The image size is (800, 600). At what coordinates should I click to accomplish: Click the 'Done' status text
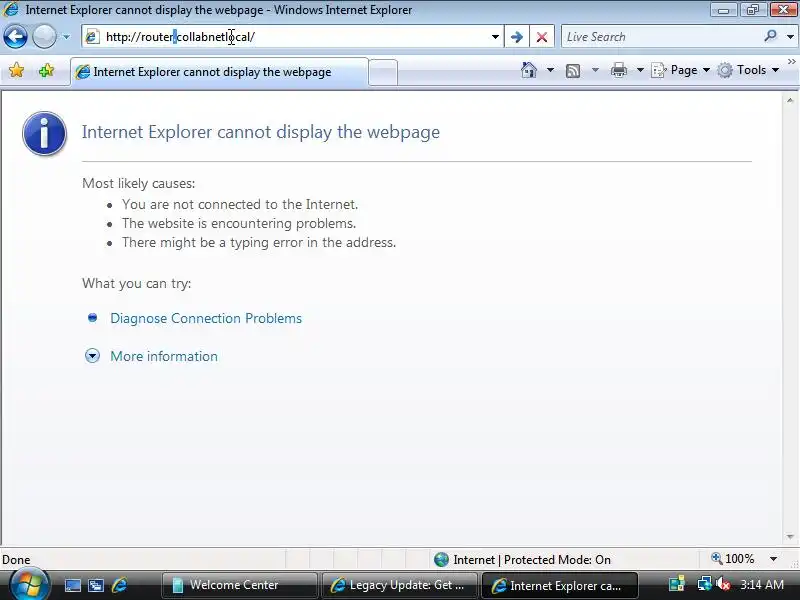(x=16, y=560)
